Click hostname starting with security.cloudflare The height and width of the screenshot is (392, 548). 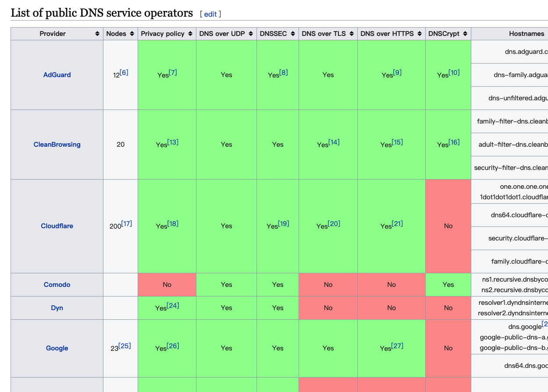pyautogui.click(x=518, y=238)
